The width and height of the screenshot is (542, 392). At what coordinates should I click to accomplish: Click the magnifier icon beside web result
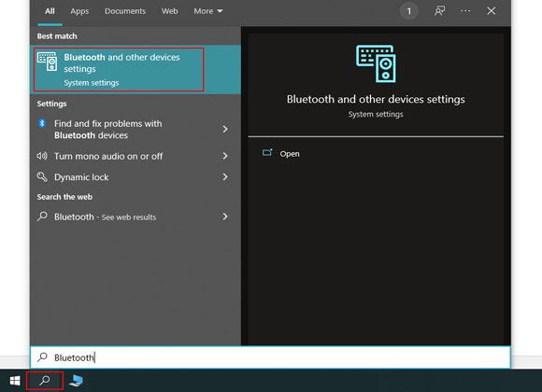coord(42,217)
